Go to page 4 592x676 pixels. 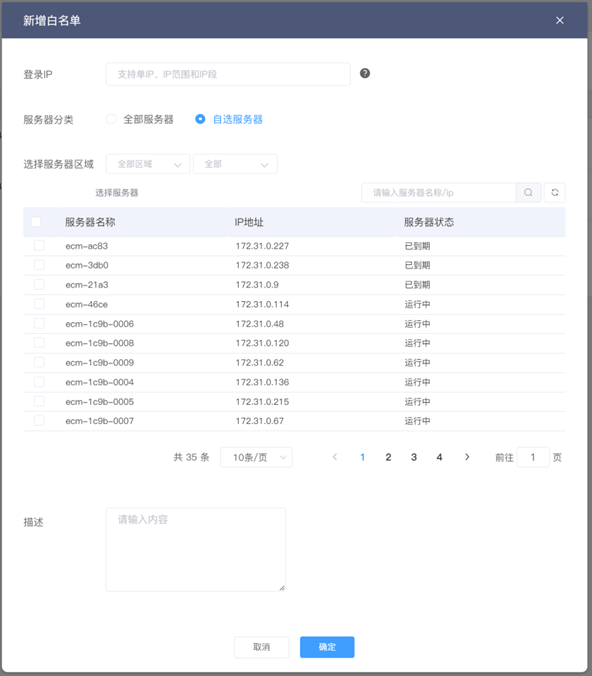coord(439,457)
